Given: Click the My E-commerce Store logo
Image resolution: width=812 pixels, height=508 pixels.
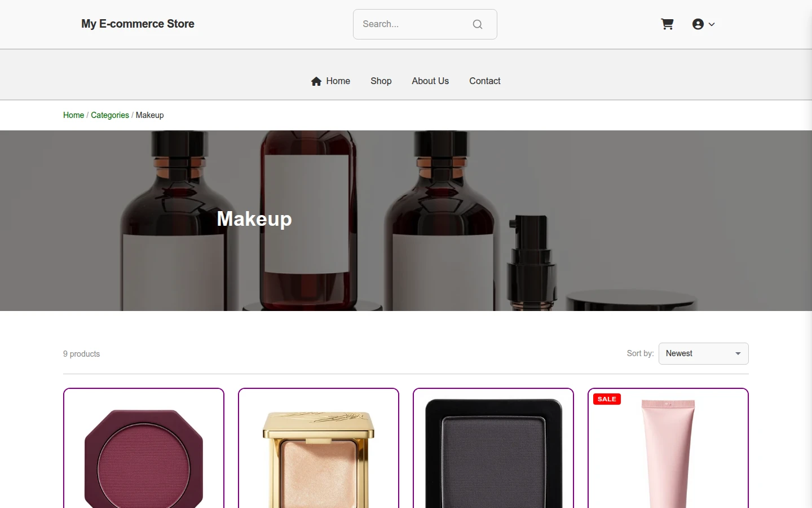Looking at the screenshot, I should (x=138, y=24).
